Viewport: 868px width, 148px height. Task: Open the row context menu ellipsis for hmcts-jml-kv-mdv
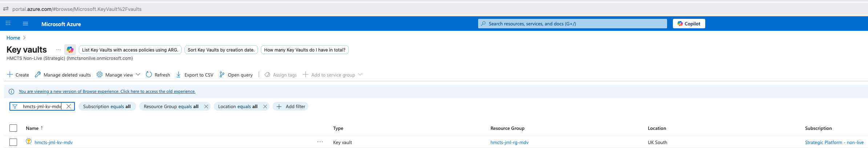click(320, 142)
